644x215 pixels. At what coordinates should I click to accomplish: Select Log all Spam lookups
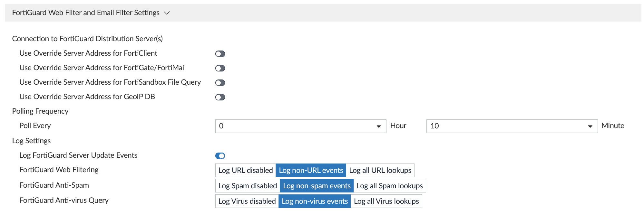click(x=390, y=186)
